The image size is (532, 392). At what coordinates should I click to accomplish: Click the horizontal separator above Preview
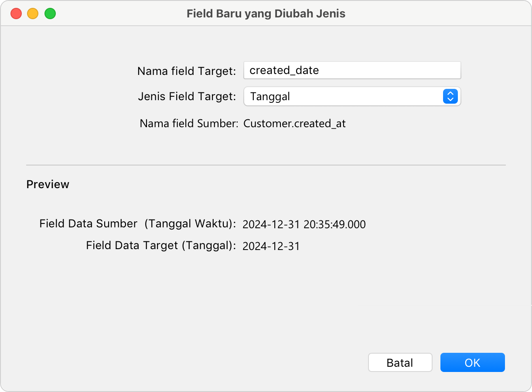pyautogui.click(x=266, y=165)
